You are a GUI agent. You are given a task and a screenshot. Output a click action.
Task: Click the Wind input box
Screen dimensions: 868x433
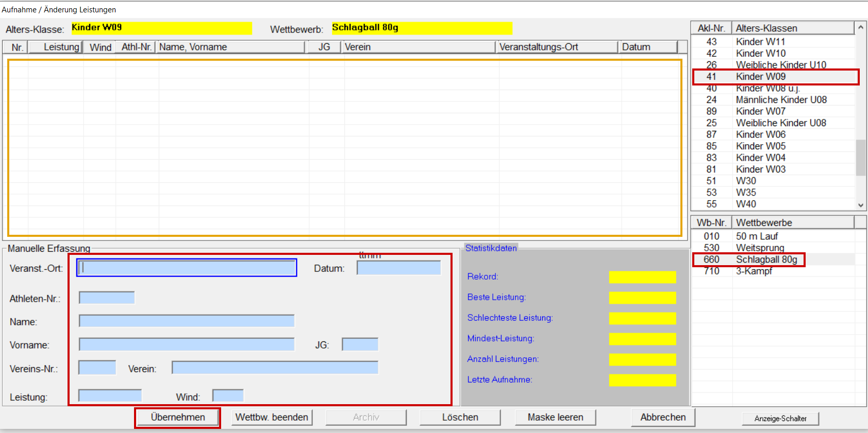228,396
